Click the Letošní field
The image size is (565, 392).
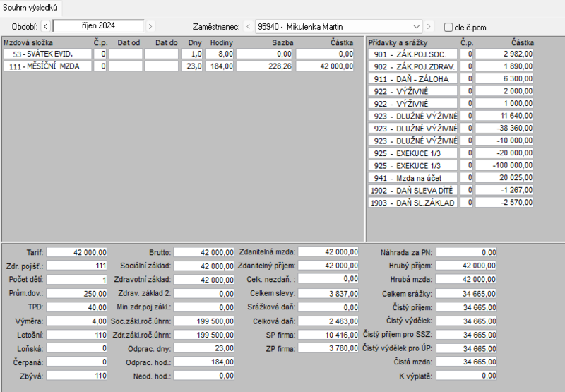click(76, 335)
